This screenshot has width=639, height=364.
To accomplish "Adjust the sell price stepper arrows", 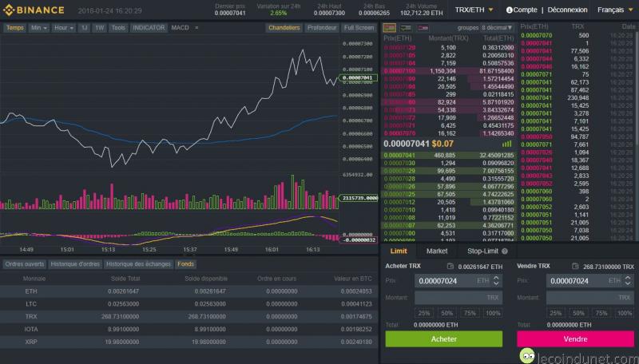I will pos(628,280).
